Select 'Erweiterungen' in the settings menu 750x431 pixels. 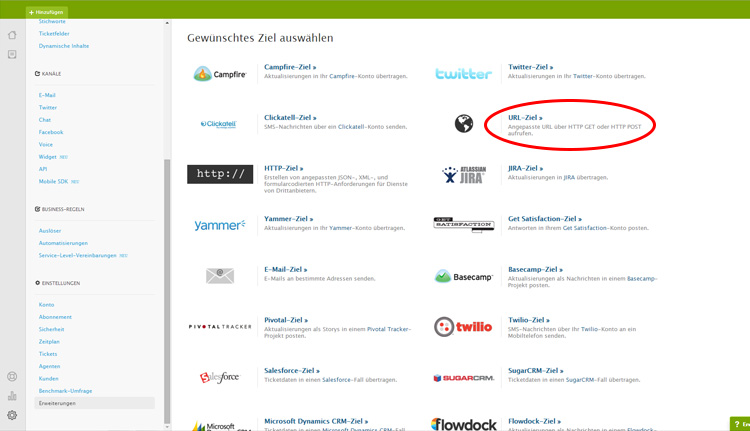tap(57, 403)
